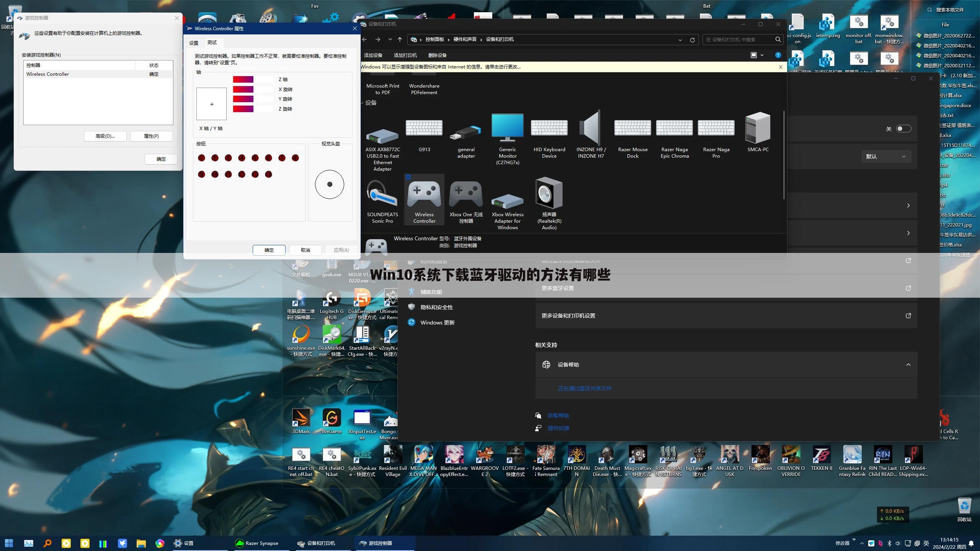Screen dimensions: 980x551
Task: Open the 提供反馈 link
Action: tap(558, 428)
